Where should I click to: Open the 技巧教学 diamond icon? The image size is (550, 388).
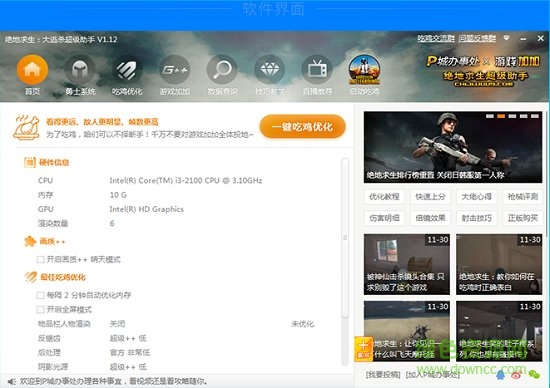tap(269, 70)
